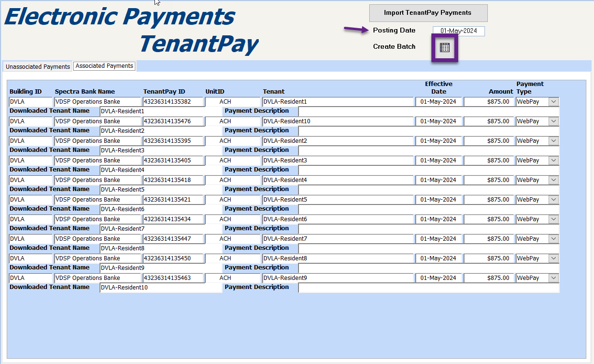
Task: Open Payment Type dropdown for tenant DVLA-Resident9
Action: (553, 278)
